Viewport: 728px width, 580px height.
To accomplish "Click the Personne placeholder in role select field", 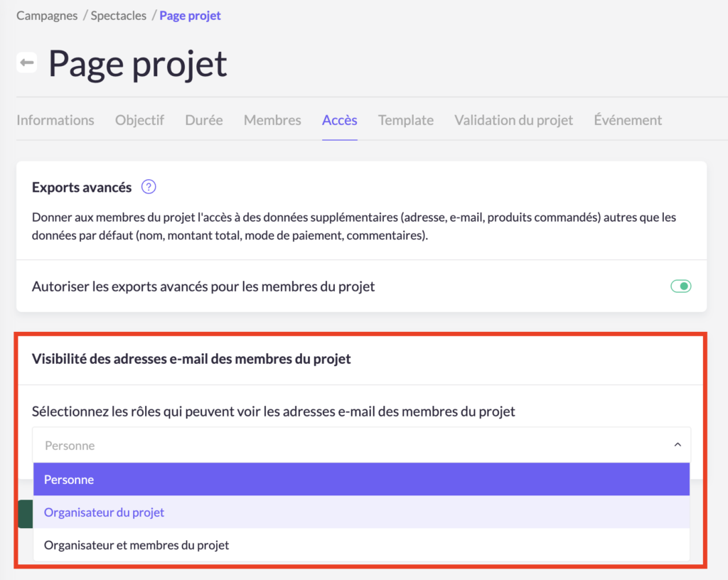I will click(70, 446).
